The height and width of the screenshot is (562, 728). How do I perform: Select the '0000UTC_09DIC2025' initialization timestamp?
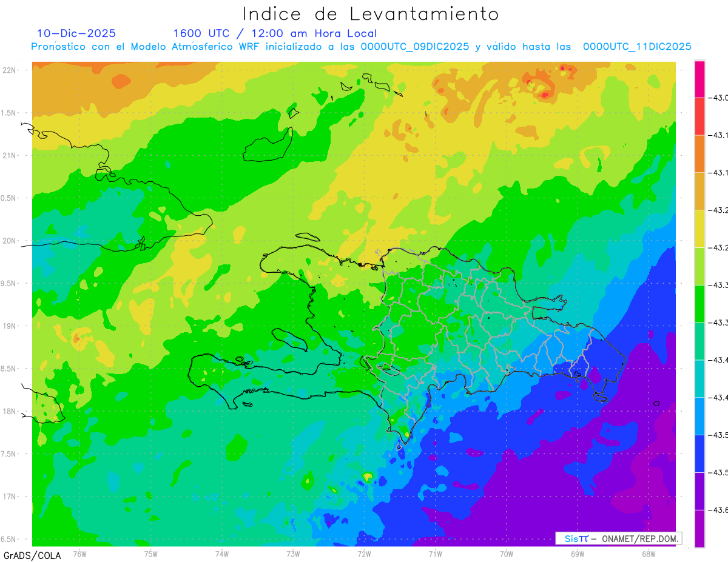tap(415, 47)
